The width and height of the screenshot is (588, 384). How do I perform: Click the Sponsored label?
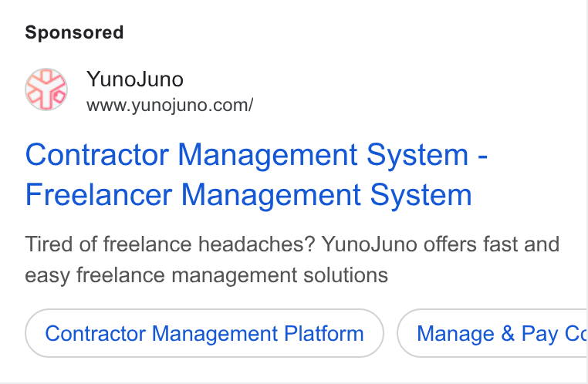click(74, 32)
